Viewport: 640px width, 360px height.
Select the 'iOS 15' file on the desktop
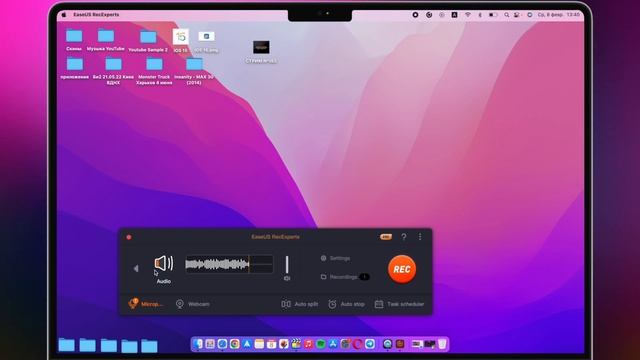click(180, 41)
